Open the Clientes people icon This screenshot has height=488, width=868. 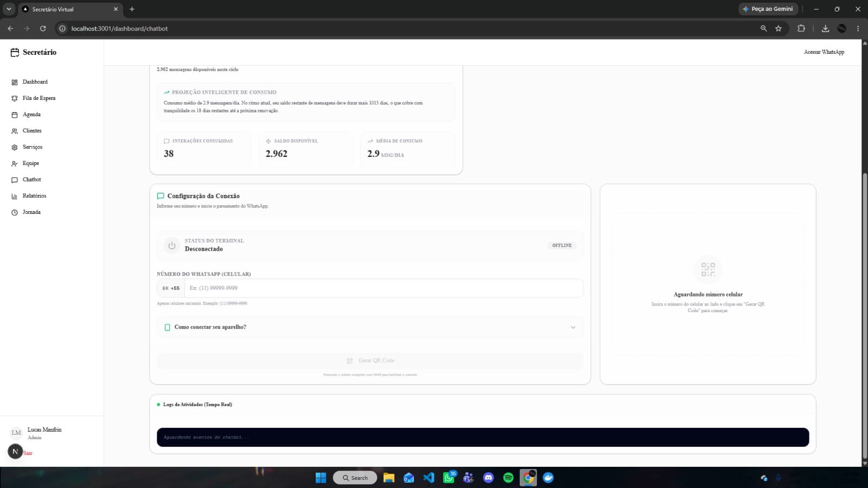coord(15,131)
